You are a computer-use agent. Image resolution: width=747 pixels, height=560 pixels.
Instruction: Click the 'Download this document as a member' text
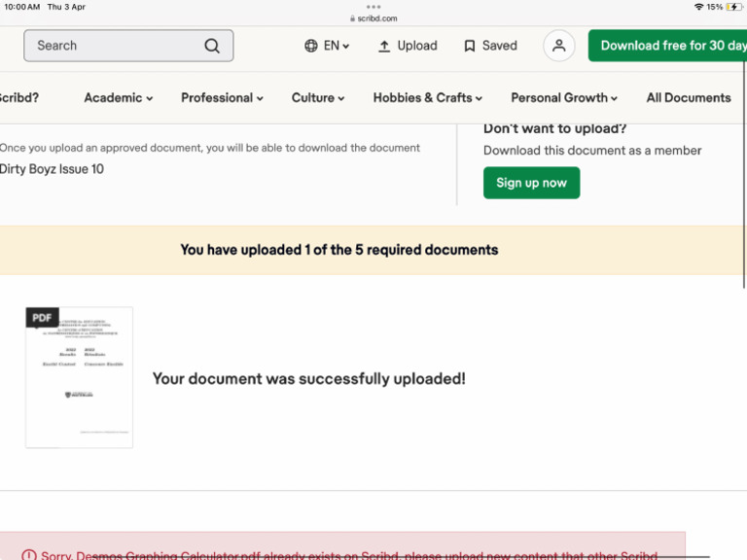coord(592,151)
